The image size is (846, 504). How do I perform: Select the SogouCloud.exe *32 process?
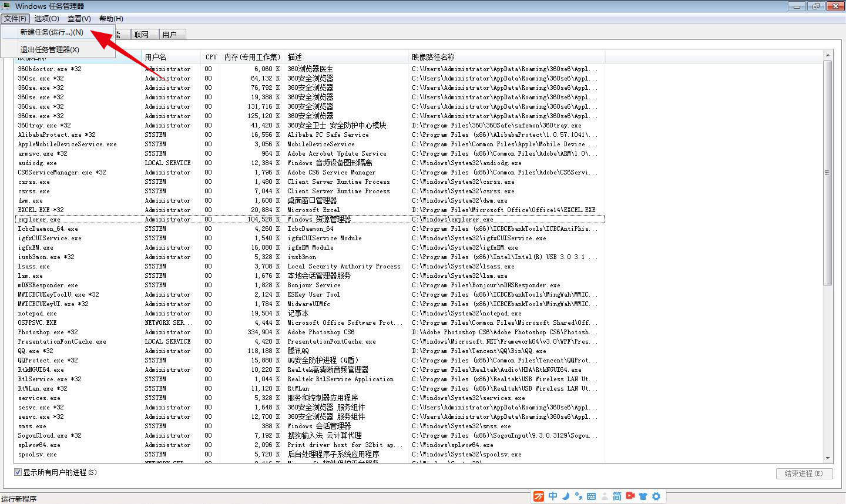310,435
